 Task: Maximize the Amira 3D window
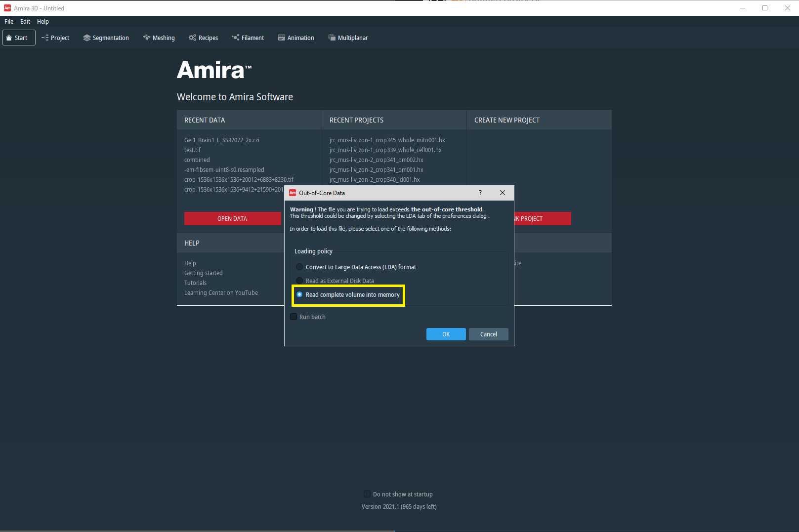[765, 8]
